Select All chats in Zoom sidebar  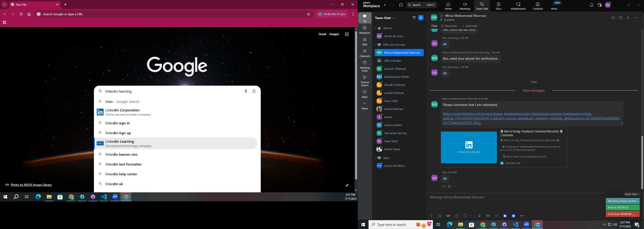click(365, 18)
